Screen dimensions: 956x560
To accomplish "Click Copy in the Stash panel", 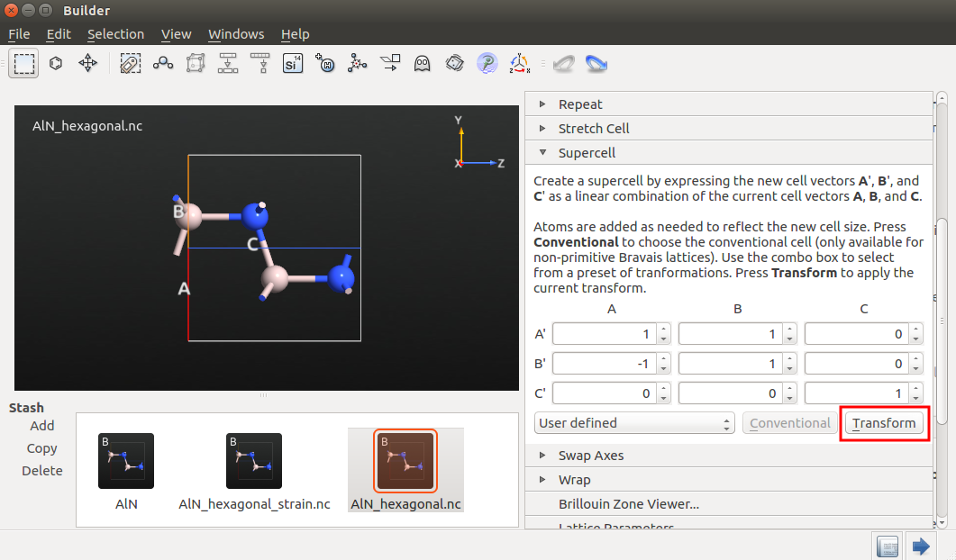I will (x=42, y=447).
